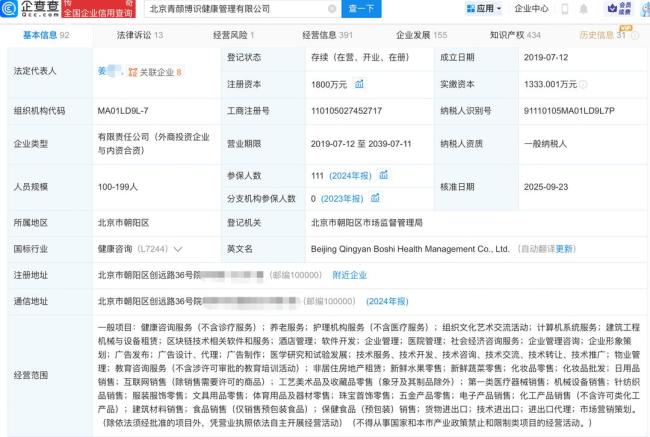Click the 核准日期 value 2025-09-23
The width and height of the screenshot is (650, 437).
(546, 187)
